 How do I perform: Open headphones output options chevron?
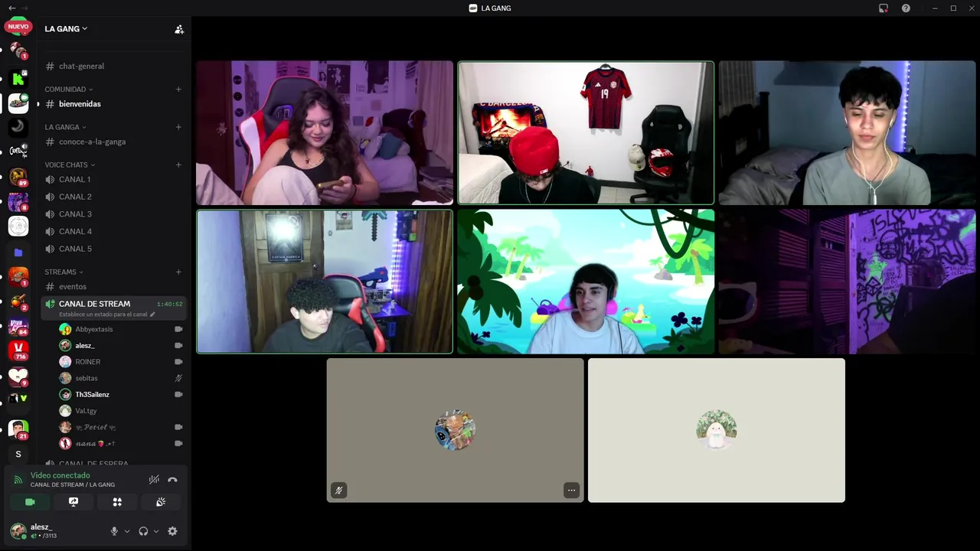(x=156, y=531)
